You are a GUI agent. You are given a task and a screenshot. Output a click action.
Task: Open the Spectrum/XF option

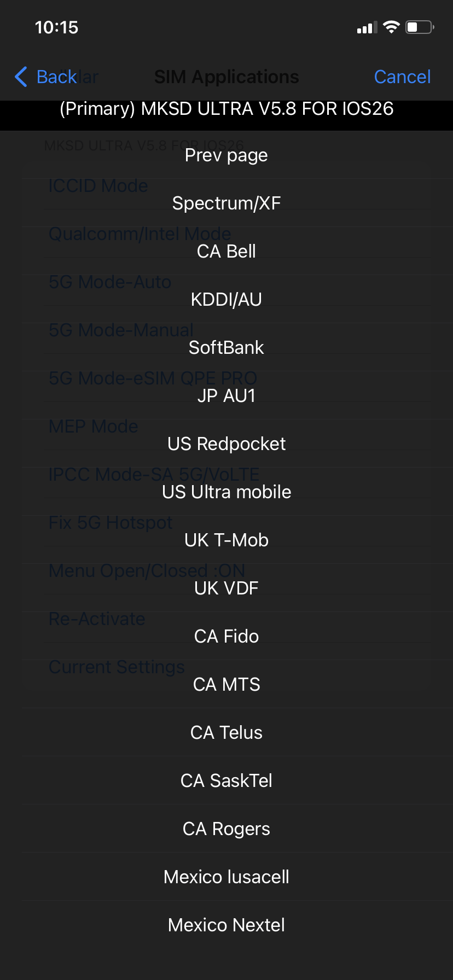tap(226, 203)
